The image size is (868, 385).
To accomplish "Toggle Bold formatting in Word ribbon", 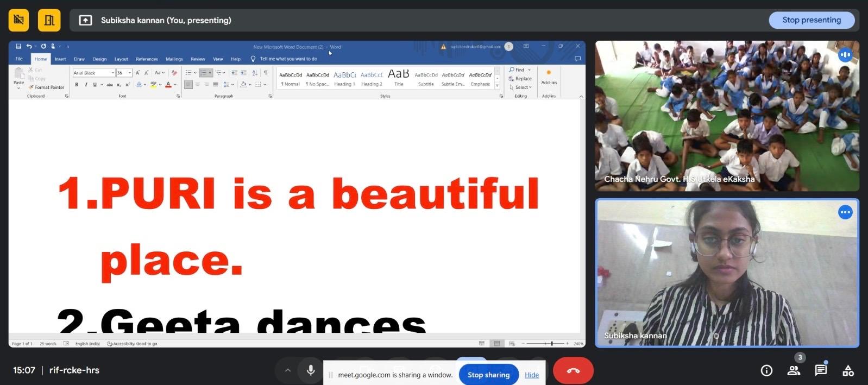I will (77, 85).
